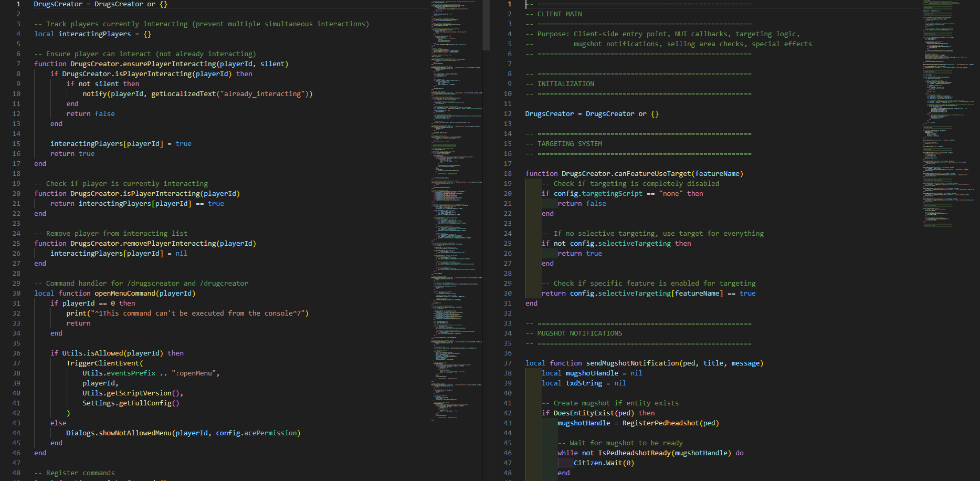Click comment '-- Create mugshot if entity exists'
Screen dimensions: 980x481
coord(610,403)
